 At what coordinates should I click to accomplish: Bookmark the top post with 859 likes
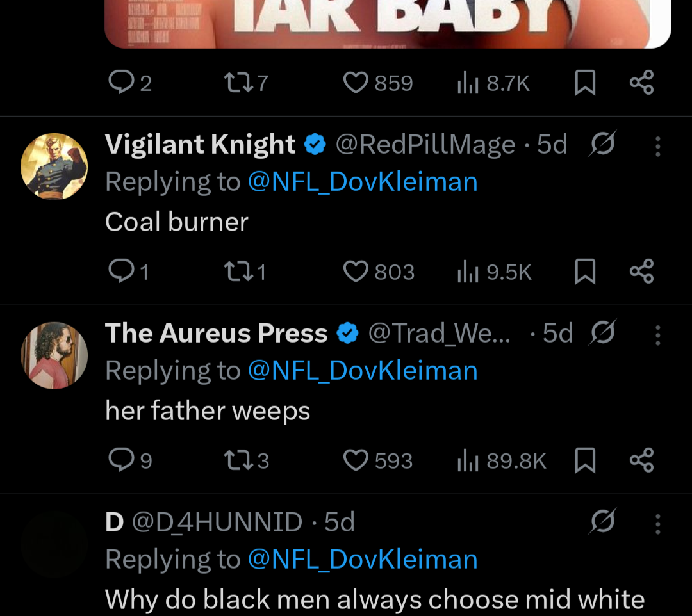584,83
